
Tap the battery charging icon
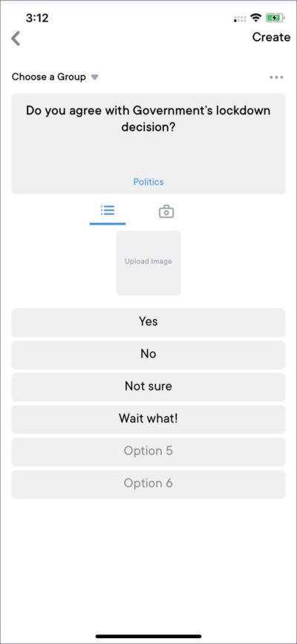275,18
